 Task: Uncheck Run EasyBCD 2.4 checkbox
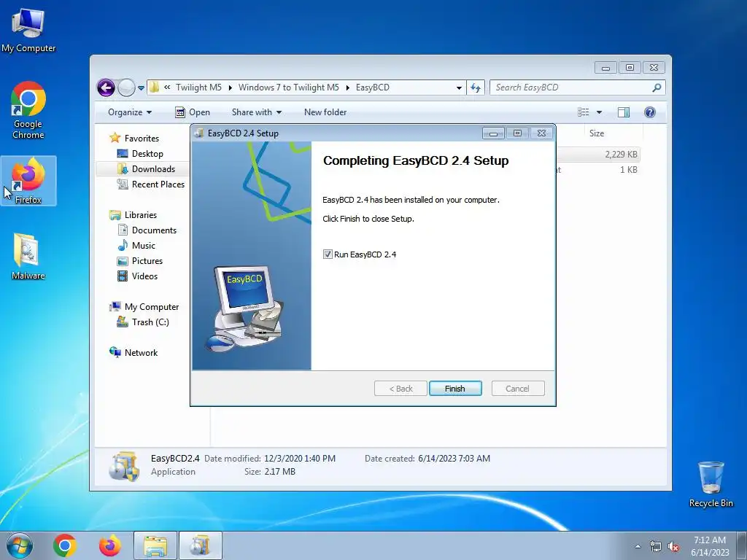328,254
